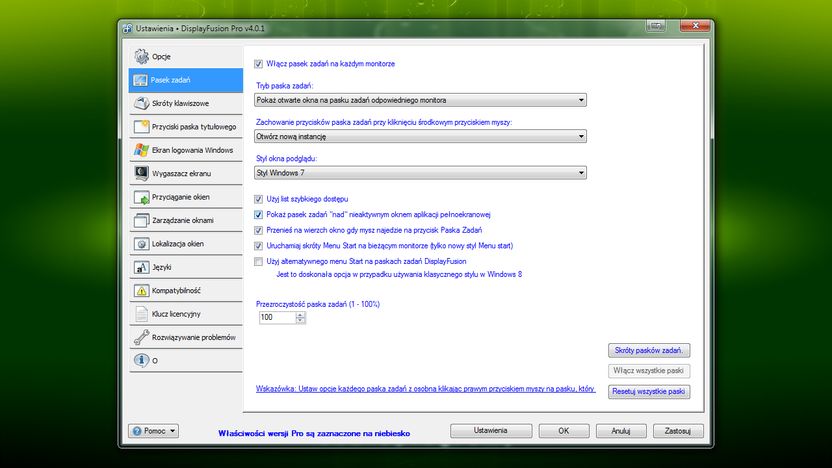Click the help question mark icon
832x468 pixels.
[x=137, y=431]
